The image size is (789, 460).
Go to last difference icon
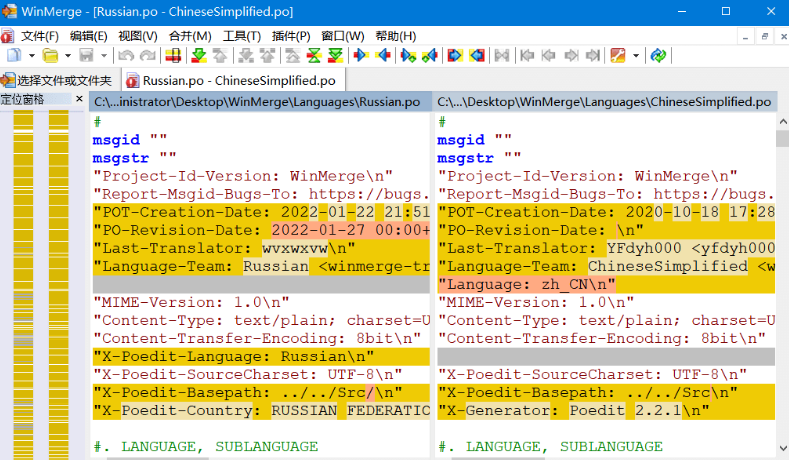[x=335, y=55]
